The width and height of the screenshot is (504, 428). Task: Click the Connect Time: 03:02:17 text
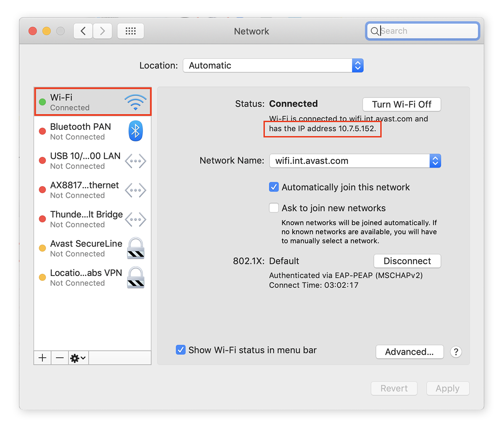[314, 285]
